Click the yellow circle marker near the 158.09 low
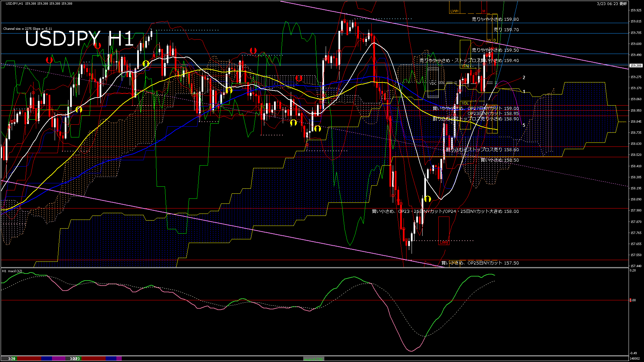Screen dimensions: 644x362 [427, 199]
